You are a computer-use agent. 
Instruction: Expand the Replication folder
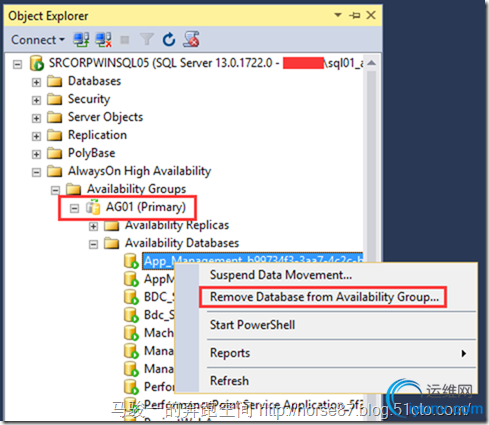(36, 136)
